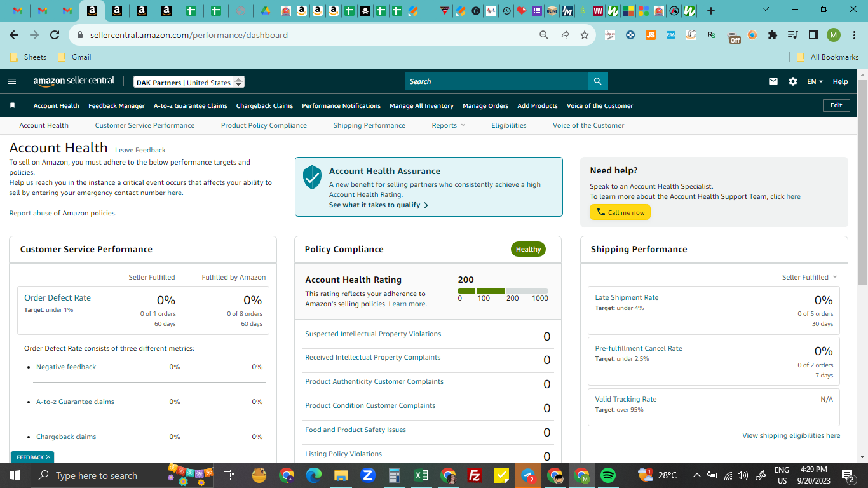Go back to the previous page

coord(14,36)
